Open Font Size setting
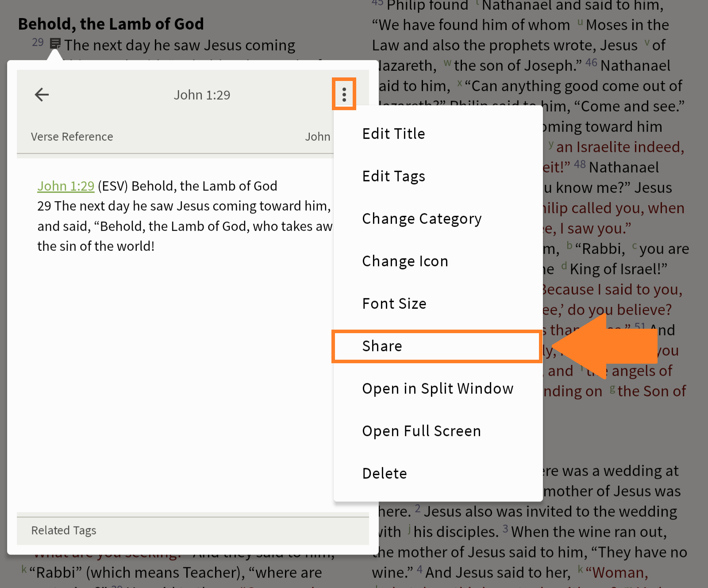The width and height of the screenshot is (708, 588). [394, 304]
